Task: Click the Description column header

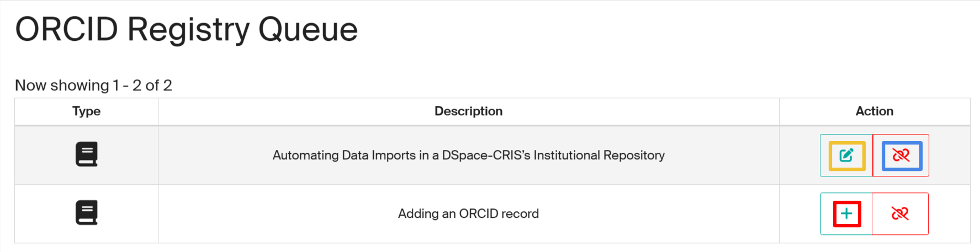Action: click(468, 111)
